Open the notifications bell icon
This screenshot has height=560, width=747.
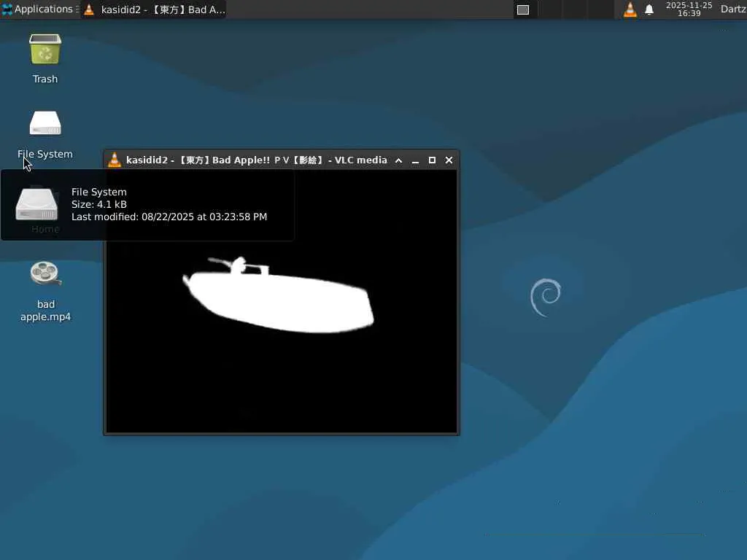tap(649, 9)
